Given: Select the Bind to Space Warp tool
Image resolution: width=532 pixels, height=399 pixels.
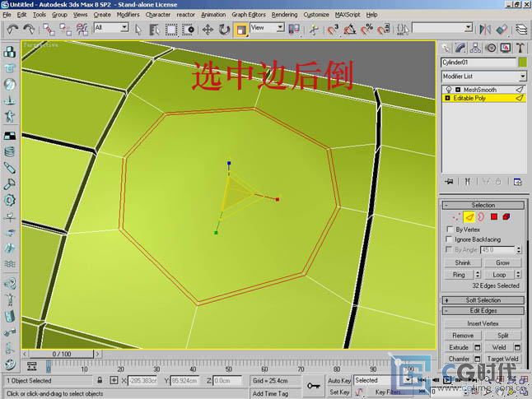Looking at the screenshot, I should click(x=82, y=30).
